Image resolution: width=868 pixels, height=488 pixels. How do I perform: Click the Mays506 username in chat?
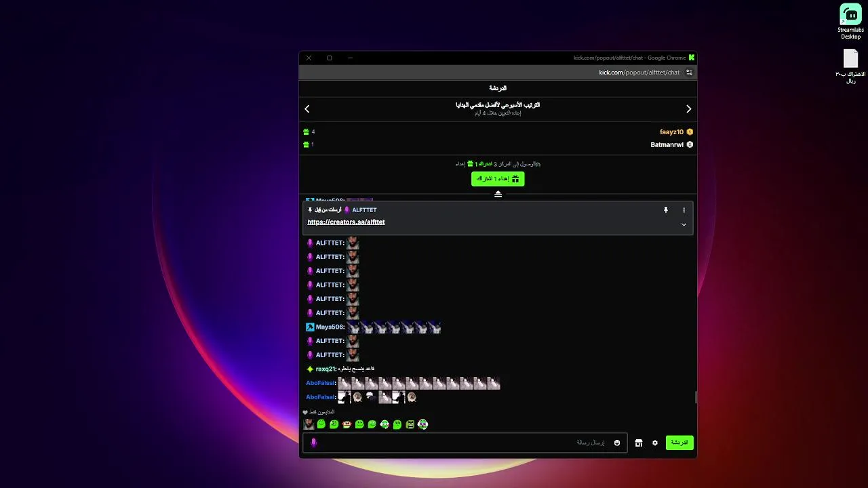(330, 327)
